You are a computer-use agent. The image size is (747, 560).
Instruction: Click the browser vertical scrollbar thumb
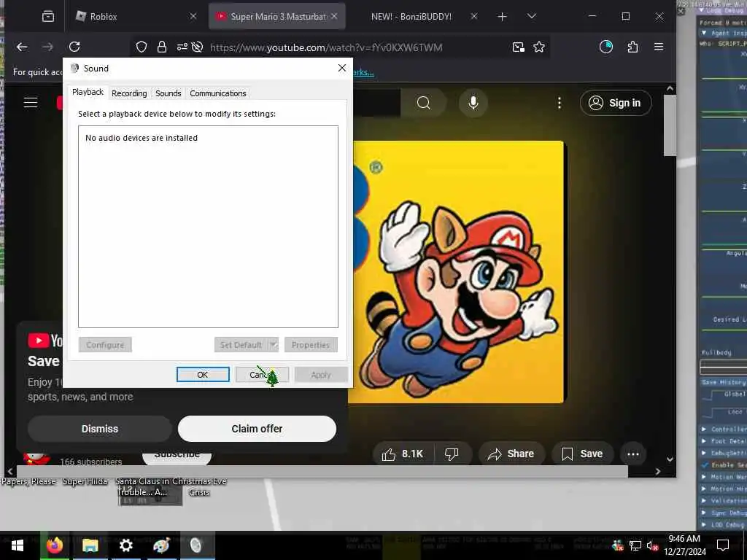670,125
